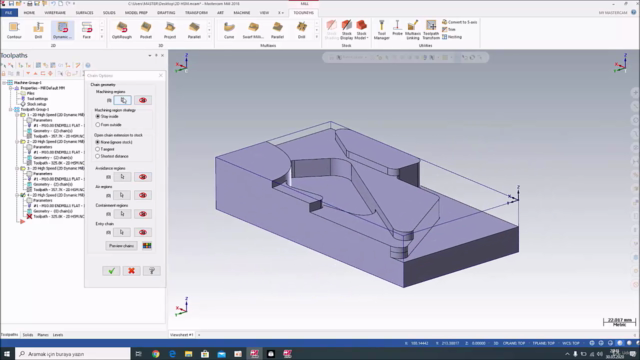This screenshot has height=360, width=640.
Task: Switch to Solids manager tab
Action: (x=28, y=335)
